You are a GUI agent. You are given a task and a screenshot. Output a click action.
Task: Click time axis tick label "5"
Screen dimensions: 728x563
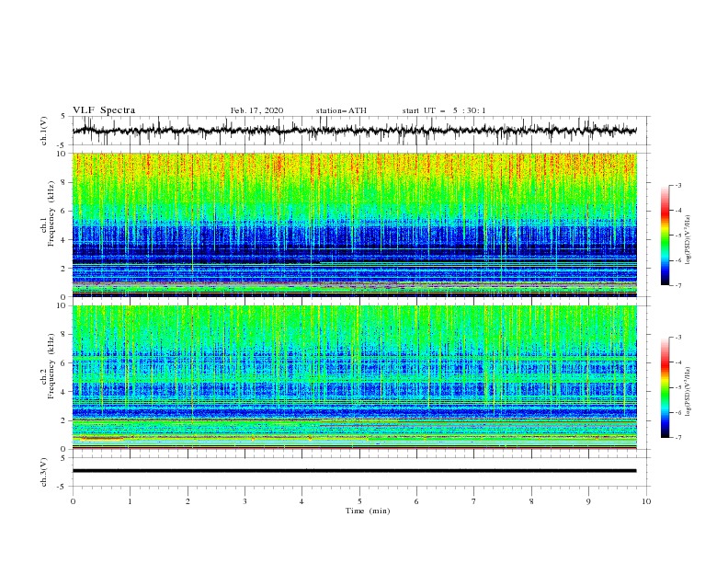359,501
